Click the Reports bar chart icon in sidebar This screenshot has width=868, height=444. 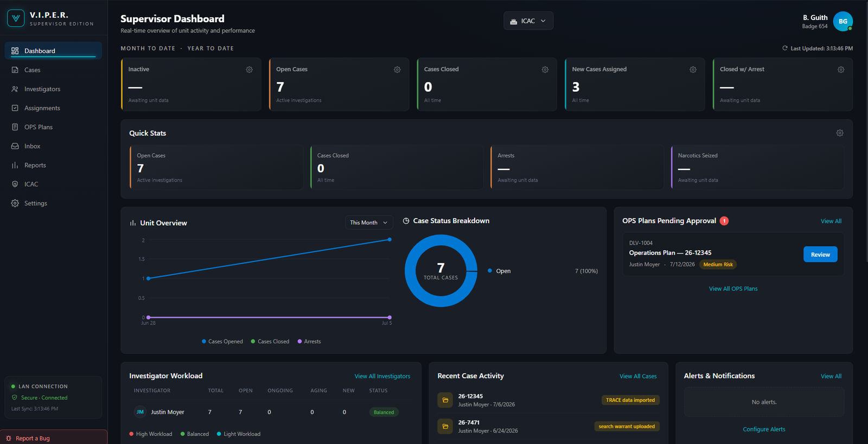tap(15, 165)
